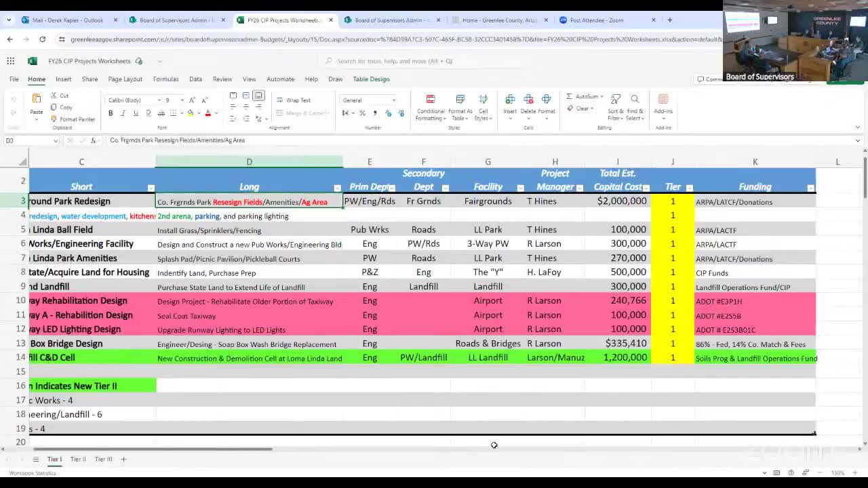This screenshot has height=488, width=868.
Task: Open the app launcher waffle icon
Action: point(11,61)
